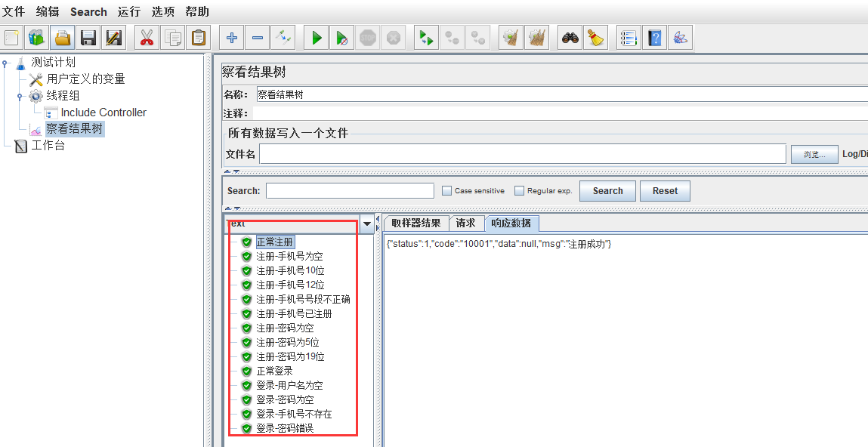868x447 pixels.
Task: Open the Text display mode dropdown
Action: click(366, 223)
